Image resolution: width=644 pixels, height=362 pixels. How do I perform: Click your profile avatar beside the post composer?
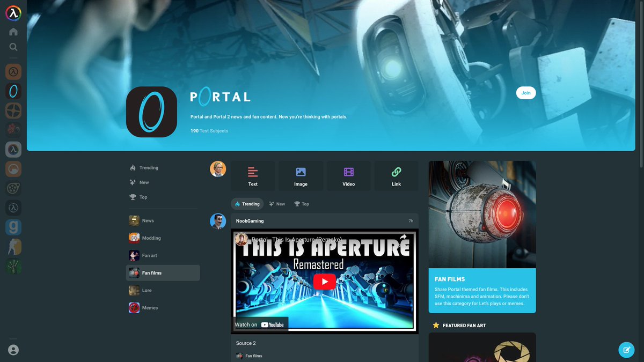[x=218, y=169]
